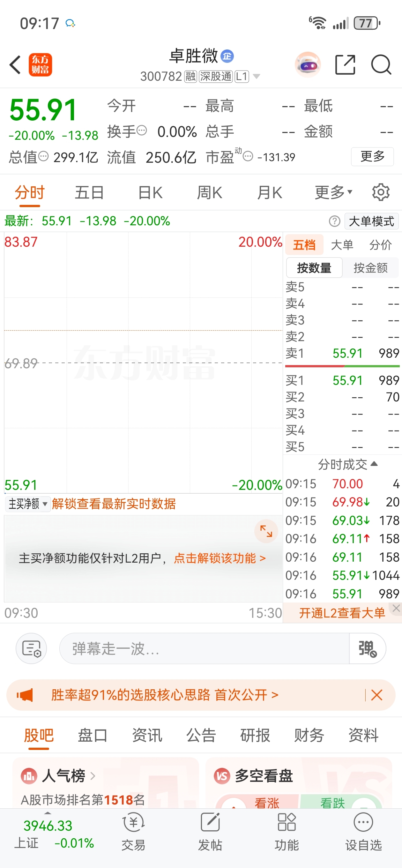Open the bullet comment settings icon

(31, 648)
